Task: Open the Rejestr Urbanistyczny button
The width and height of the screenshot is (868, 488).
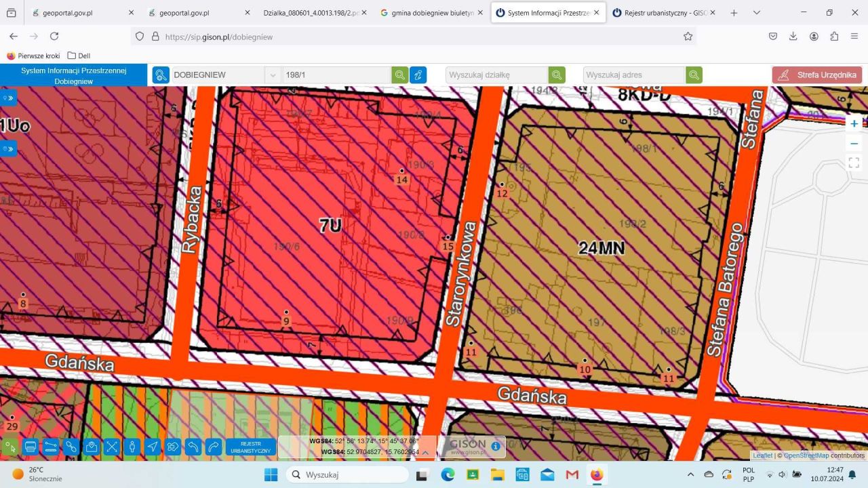Action: pos(251,447)
